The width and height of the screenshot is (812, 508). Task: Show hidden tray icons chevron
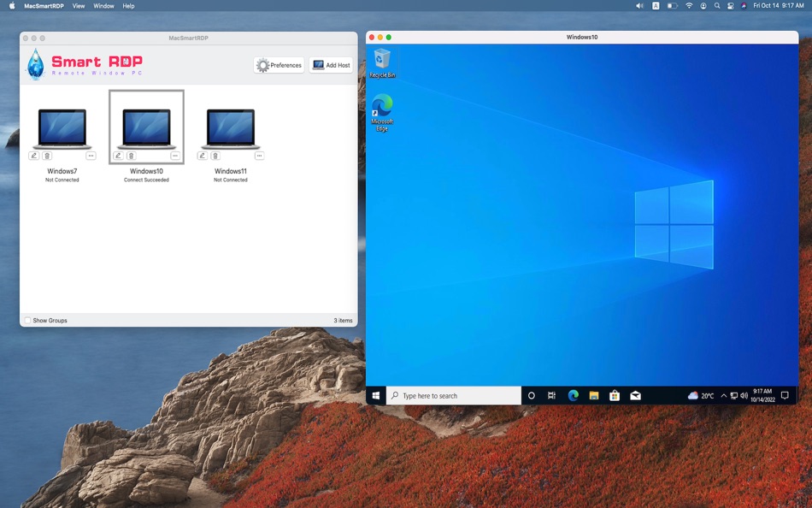723,395
